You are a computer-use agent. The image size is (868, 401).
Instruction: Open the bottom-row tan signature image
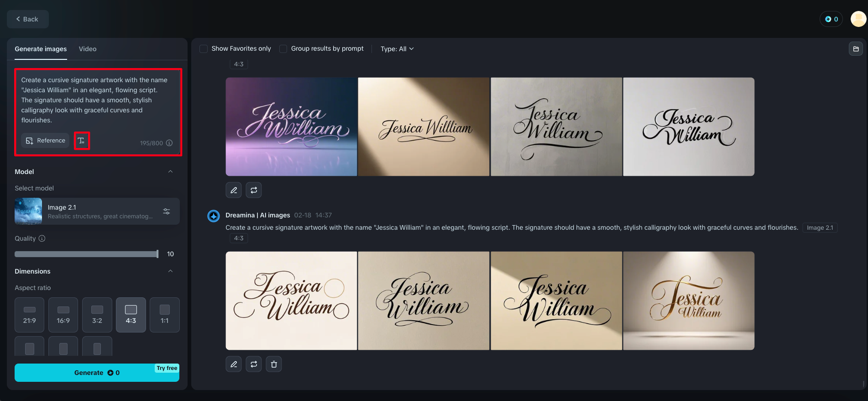(424, 301)
